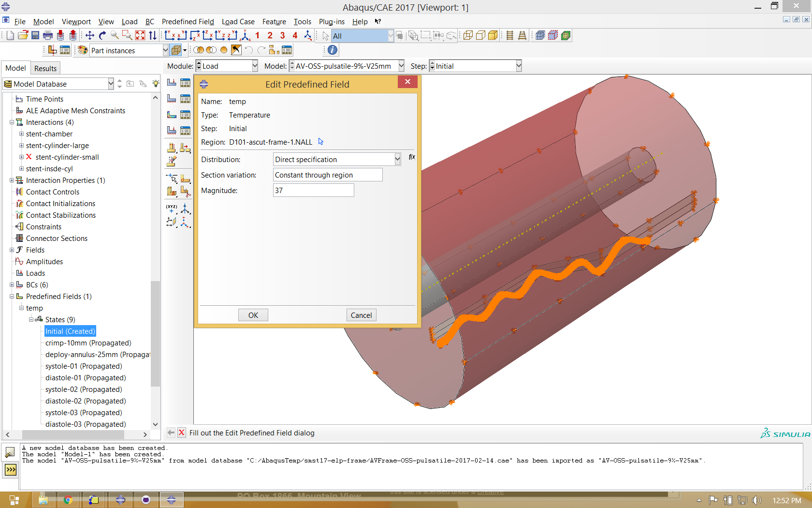Click Cancel in Edit Predefined Field dialog

361,315
